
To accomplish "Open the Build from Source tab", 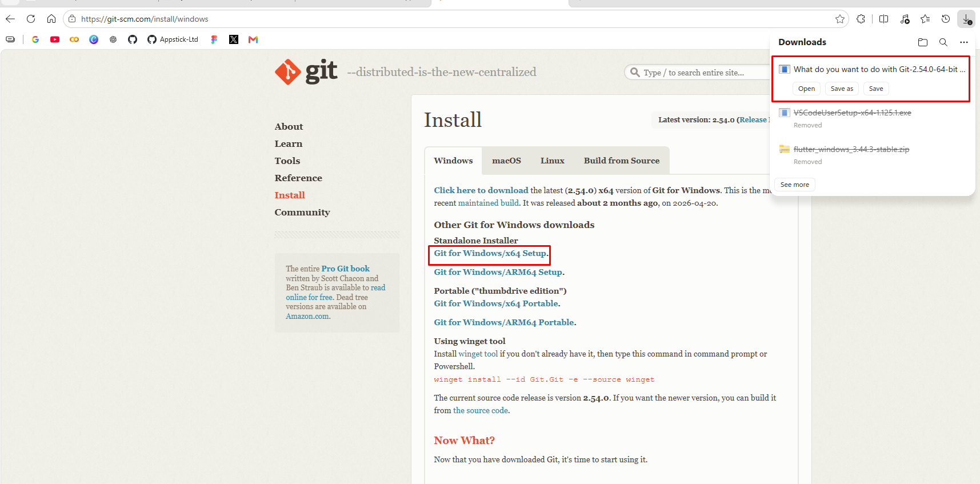I will (x=621, y=161).
